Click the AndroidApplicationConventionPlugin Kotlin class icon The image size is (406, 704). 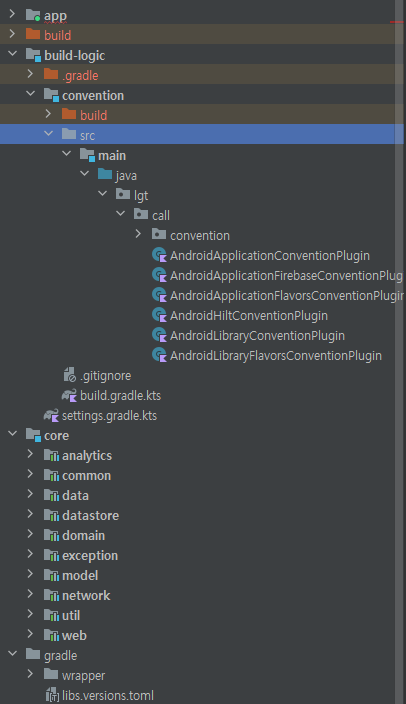tap(159, 255)
